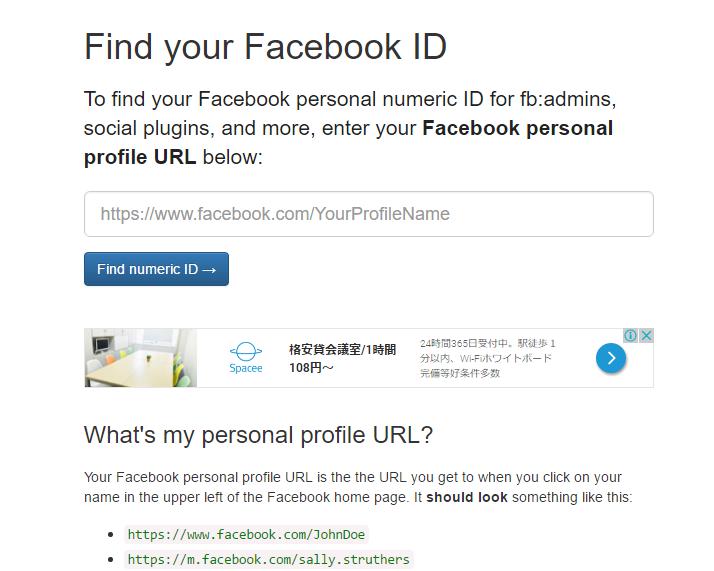Click the sally.struthers example URL
The image size is (714, 571).
pyautogui.click(x=269, y=559)
